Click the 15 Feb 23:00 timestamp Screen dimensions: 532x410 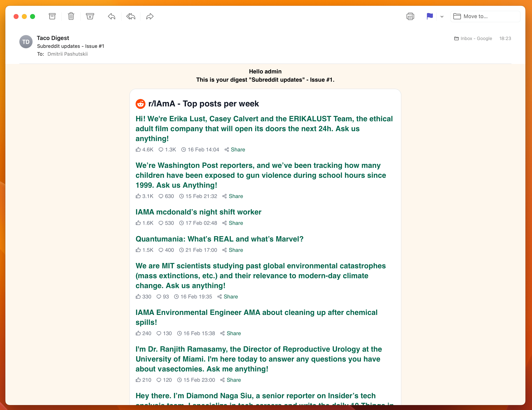tap(199, 380)
